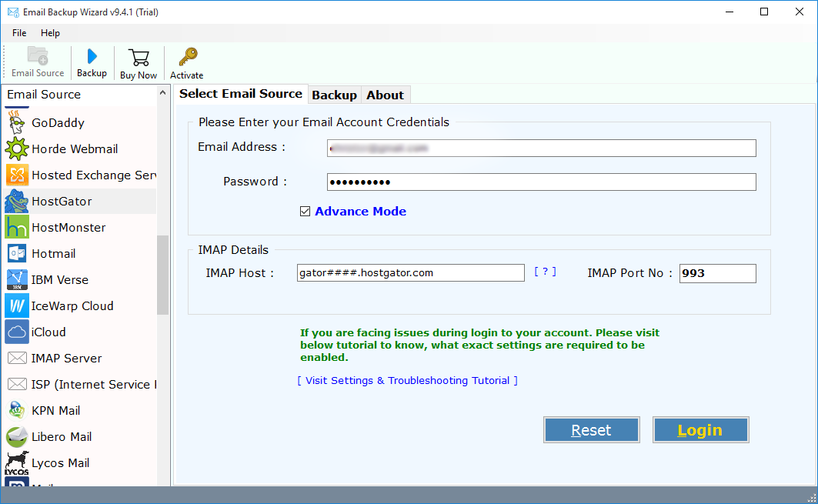Select iCloud text entry
The image size is (818, 504).
[48, 332]
